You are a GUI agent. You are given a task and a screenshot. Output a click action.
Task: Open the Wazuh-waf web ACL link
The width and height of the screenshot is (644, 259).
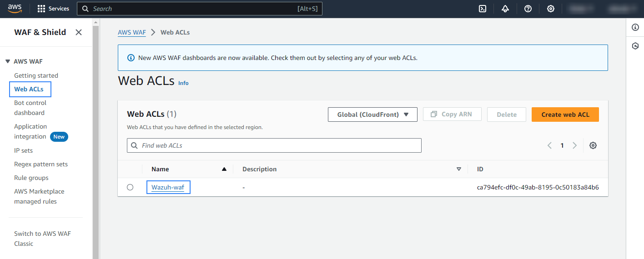168,187
